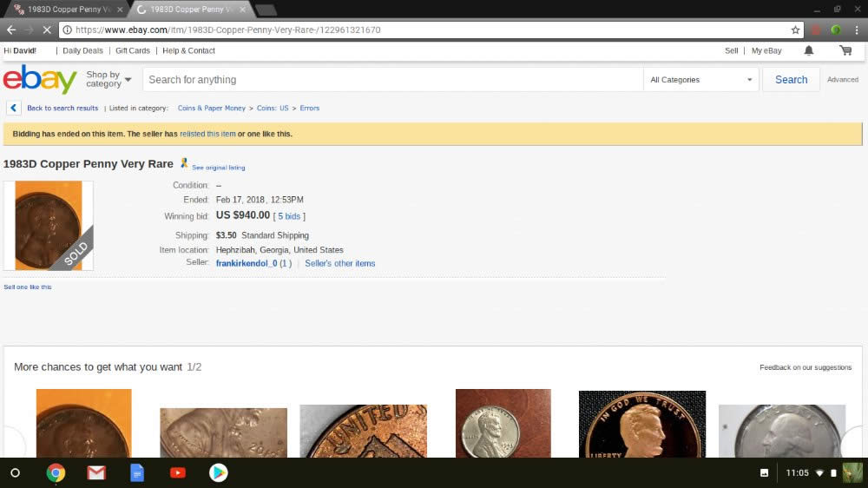
Task: Expand Shop by category dropdown
Action: point(108,79)
